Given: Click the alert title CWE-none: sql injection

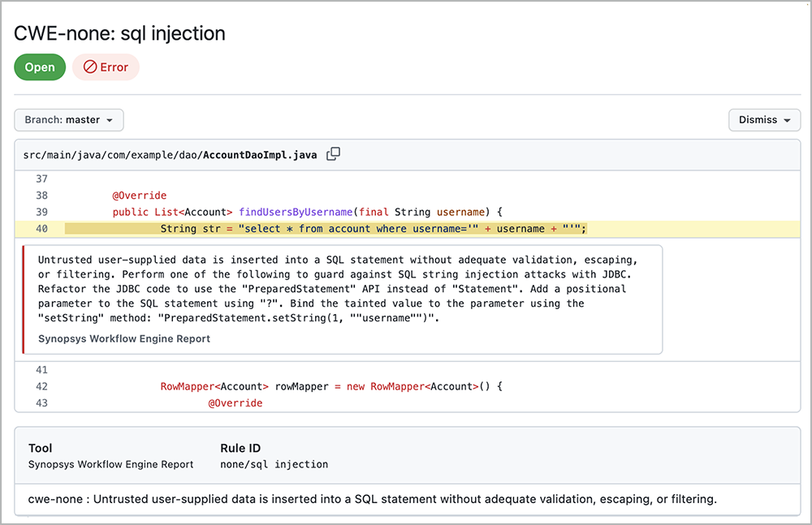Looking at the screenshot, I should point(119,33).
